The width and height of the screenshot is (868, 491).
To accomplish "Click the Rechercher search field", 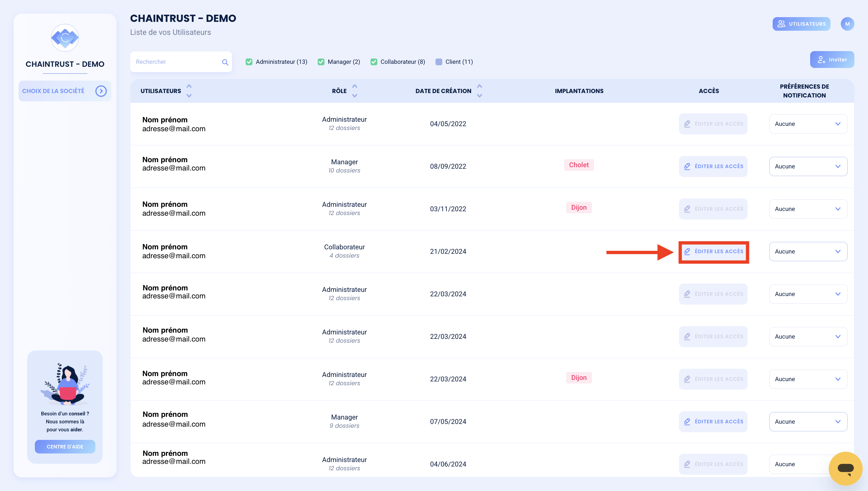I will 181,62.
